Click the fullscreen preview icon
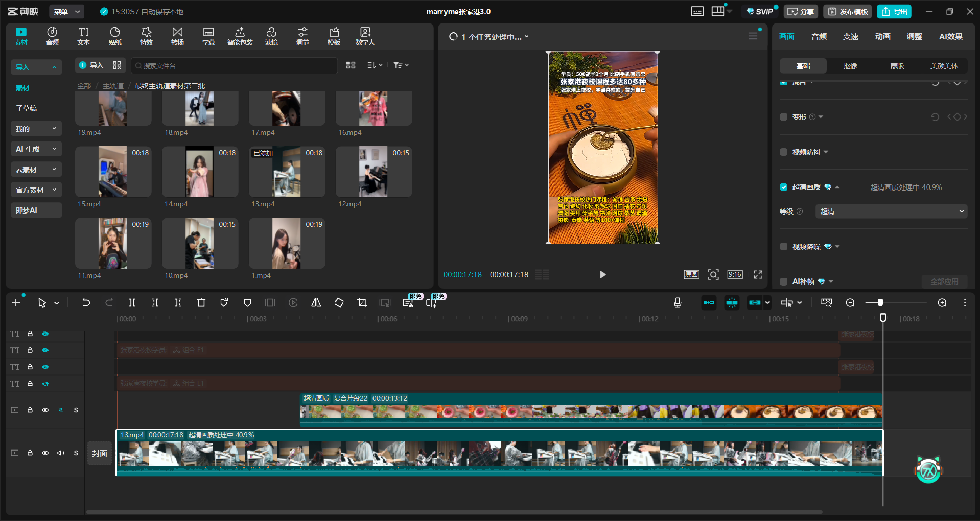The image size is (980, 521). [x=758, y=275]
